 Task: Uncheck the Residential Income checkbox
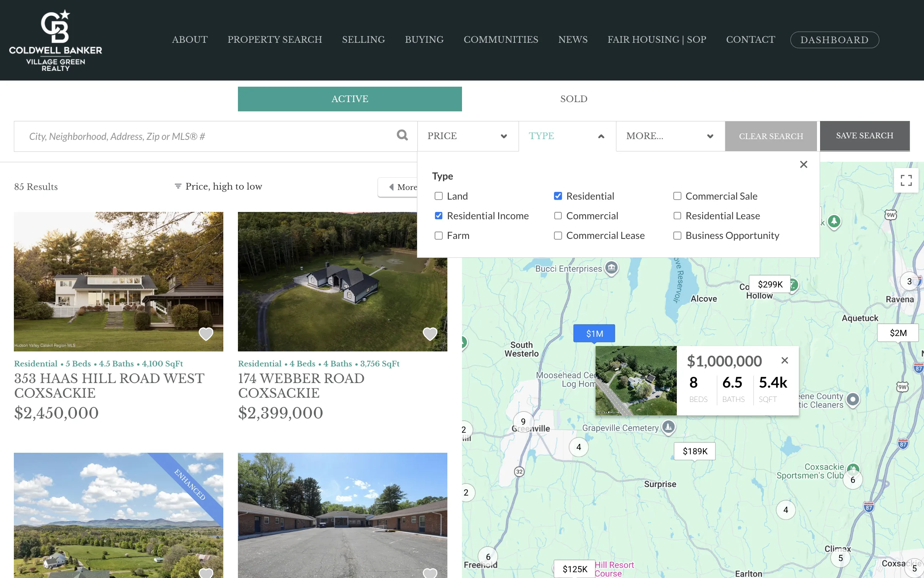tap(439, 215)
